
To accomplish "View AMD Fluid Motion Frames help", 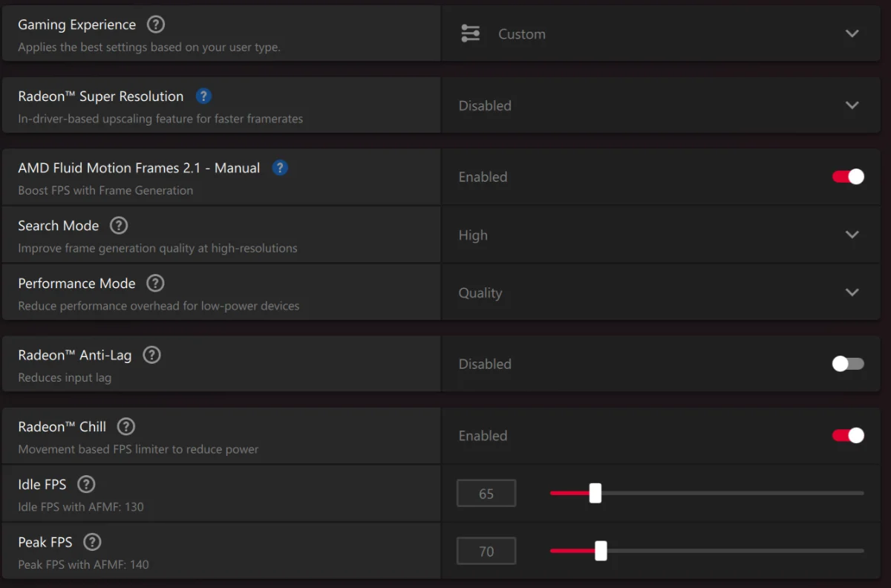I will [280, 168].
